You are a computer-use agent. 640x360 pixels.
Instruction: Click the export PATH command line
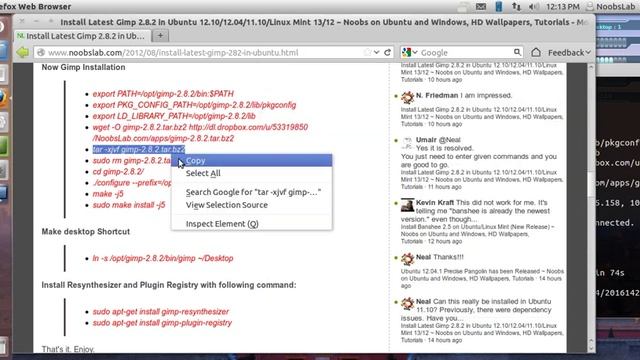[163, 94]
